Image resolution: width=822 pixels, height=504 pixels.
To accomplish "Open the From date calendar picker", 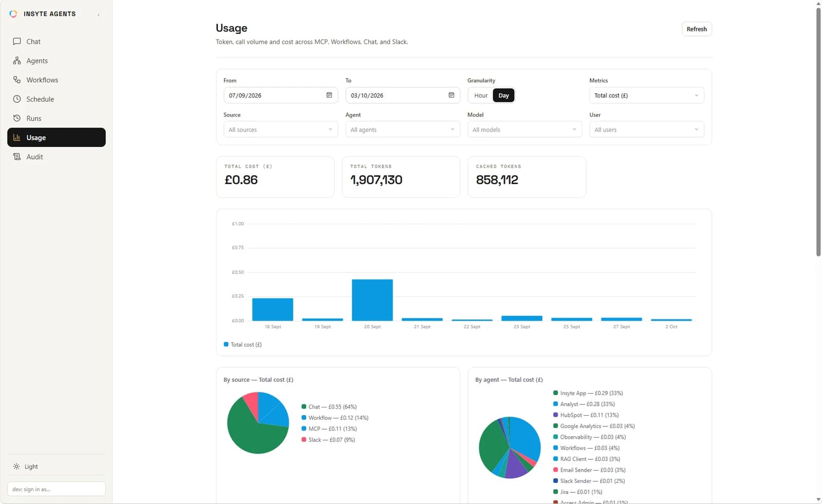I will coord(329,95).
